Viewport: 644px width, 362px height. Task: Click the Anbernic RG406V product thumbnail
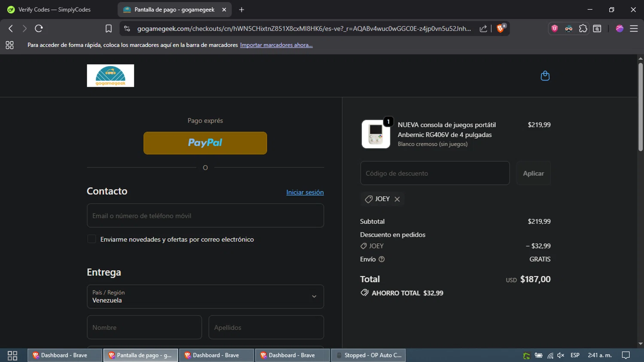(376, 134)
